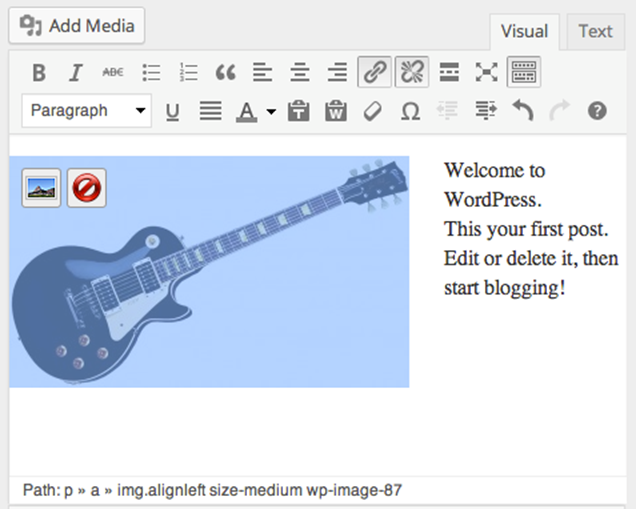
Task: Insert a bulleted list
Action: tap(151, 73)
